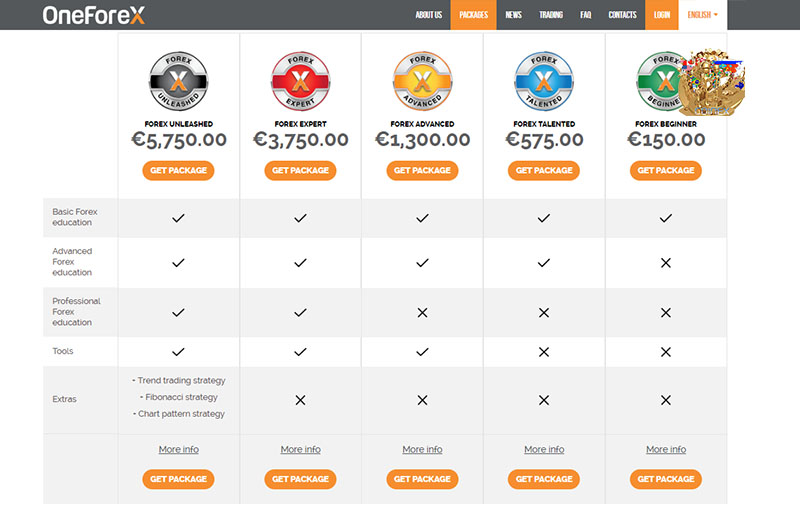Click the FAQ navigation item

coord(586,15)
